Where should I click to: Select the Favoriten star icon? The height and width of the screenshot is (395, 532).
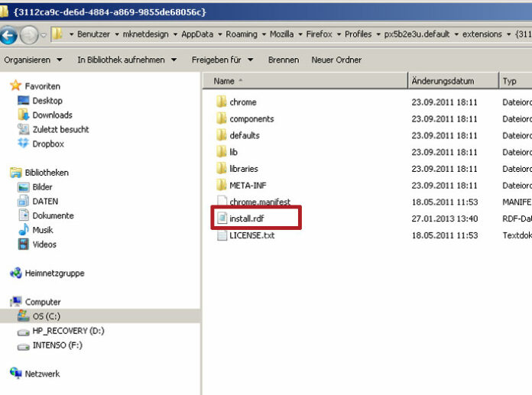[x=15, y=86]
